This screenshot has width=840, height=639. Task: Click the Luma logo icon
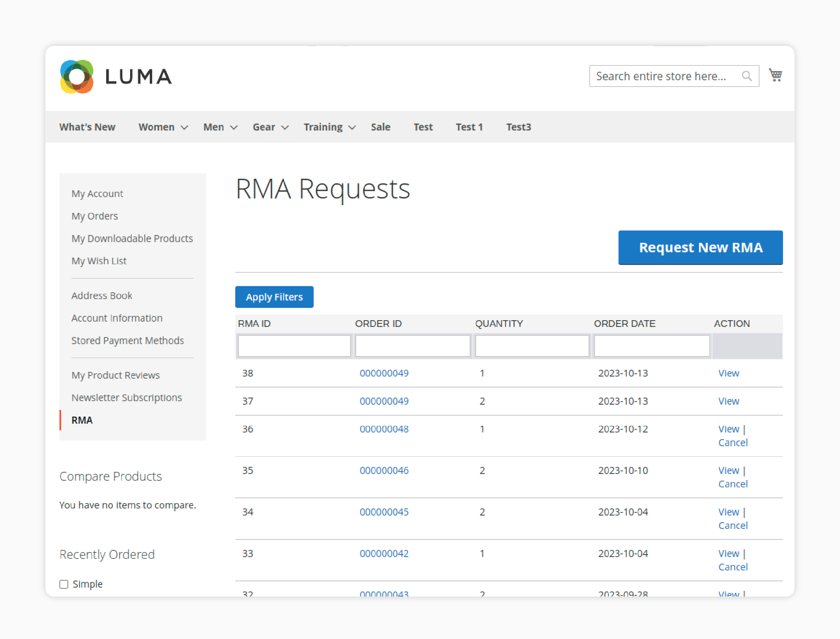(77, 76)
